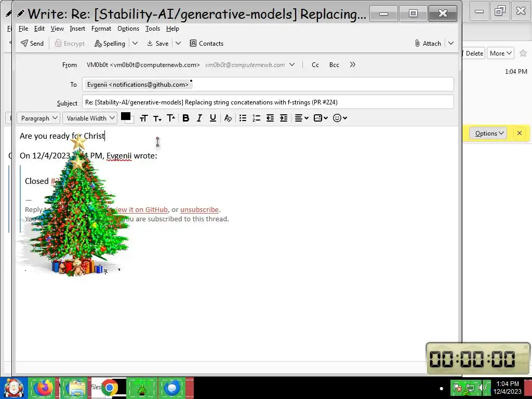Click the Santa start button in taskbar
Viewport: 532px width, 399px height.
[14, 388]
